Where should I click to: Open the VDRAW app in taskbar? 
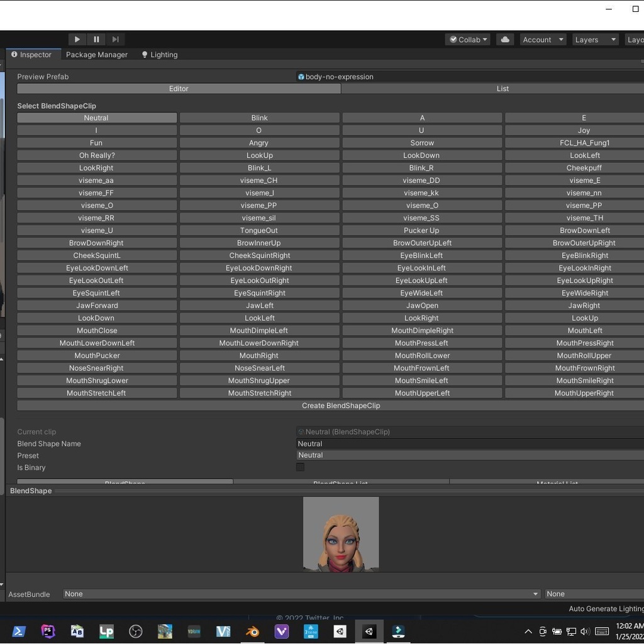tap(194, 631)
